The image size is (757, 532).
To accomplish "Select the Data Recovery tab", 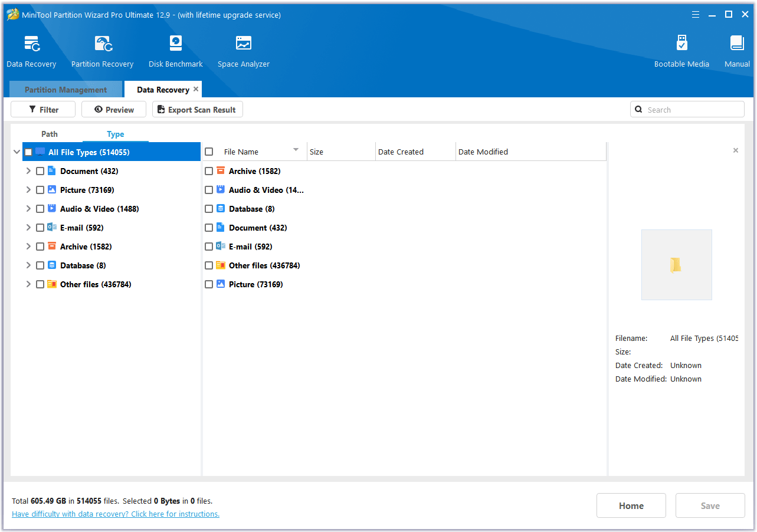I will 163,90.
